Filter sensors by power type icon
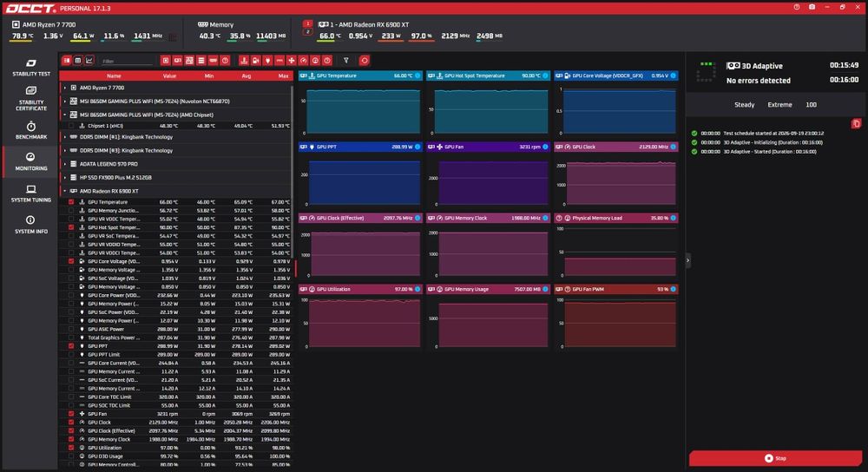The height and width of the screenshot is (472, 868). [267, 61]
